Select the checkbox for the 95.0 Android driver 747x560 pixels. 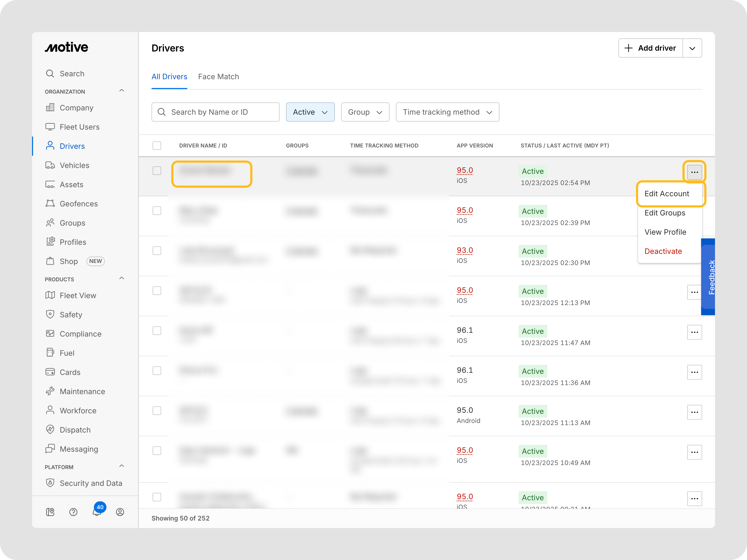[x=157, y=411]
